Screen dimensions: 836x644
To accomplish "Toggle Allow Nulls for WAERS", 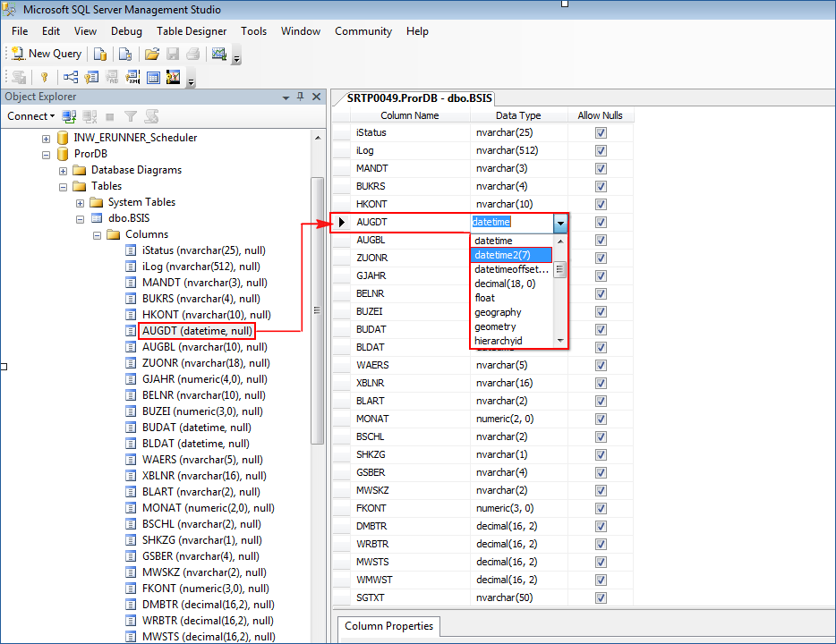I will point(601,366).
